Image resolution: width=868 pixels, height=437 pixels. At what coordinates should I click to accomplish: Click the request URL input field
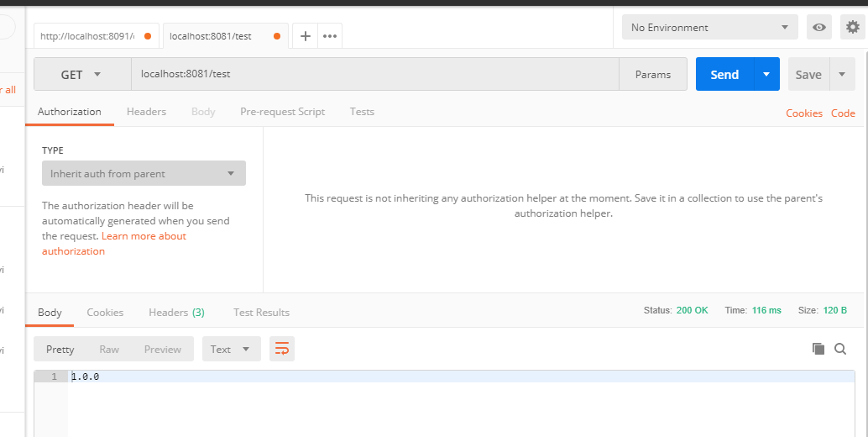pos(374,74)
